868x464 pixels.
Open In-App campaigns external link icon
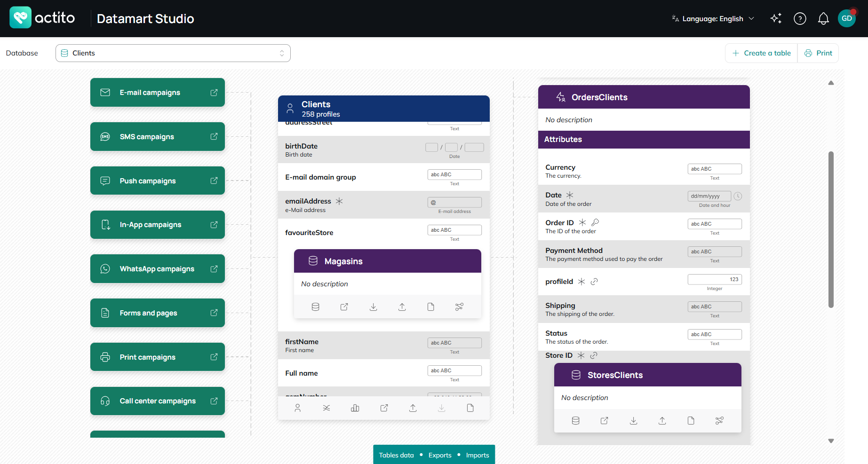(214, 225)
